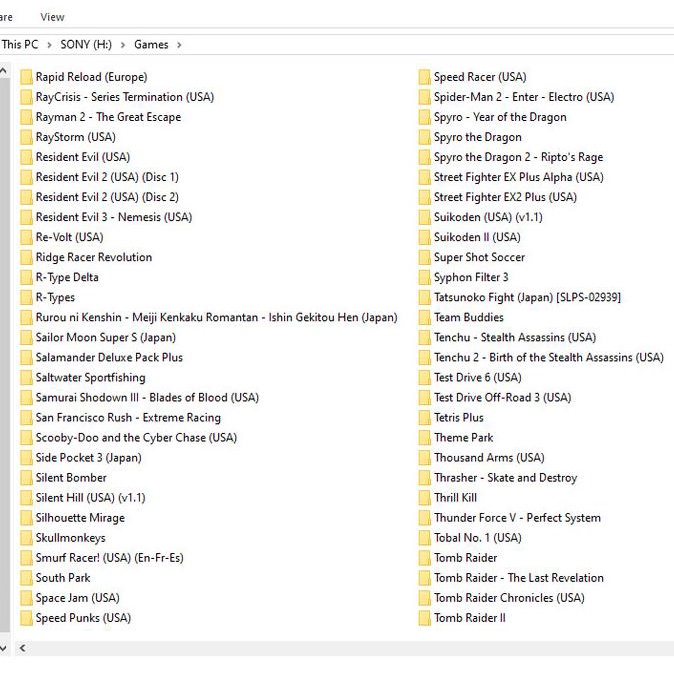
Task: Click the text Smurf Racer! (USA) (En-Fr-Es)
Action: (x=110, y=558)
